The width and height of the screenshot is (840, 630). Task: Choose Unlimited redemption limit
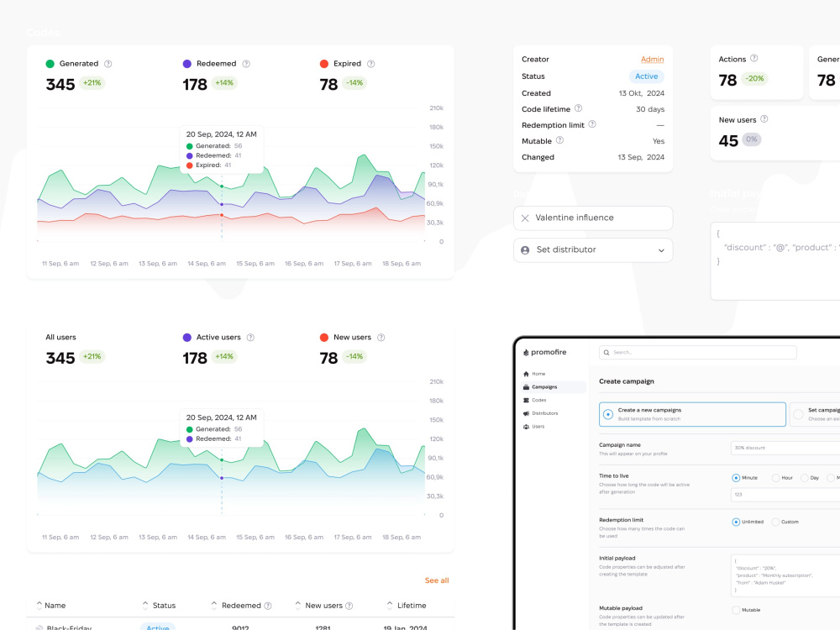pyautogui.click(x=736, y=522)
